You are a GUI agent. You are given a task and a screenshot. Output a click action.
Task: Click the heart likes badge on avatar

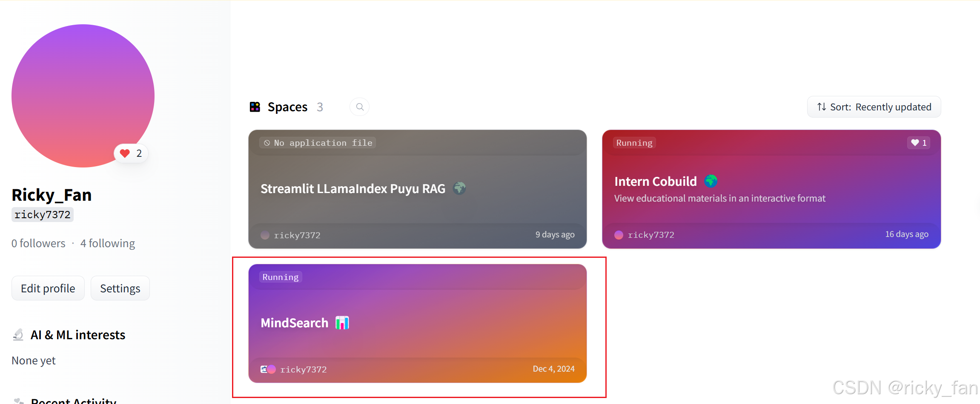[131, 153]
